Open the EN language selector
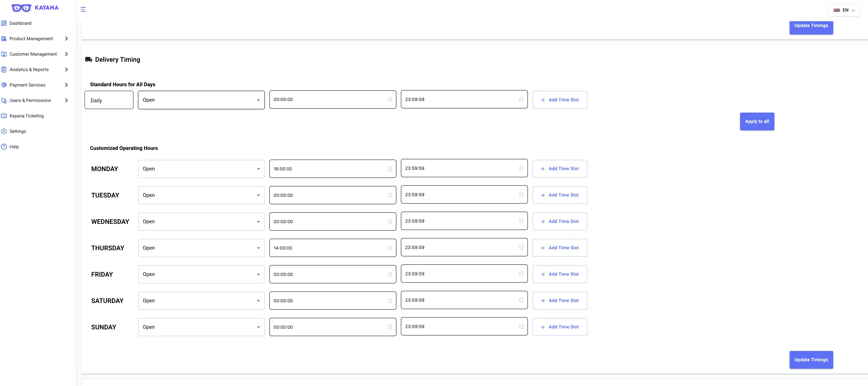 point(844,10)
